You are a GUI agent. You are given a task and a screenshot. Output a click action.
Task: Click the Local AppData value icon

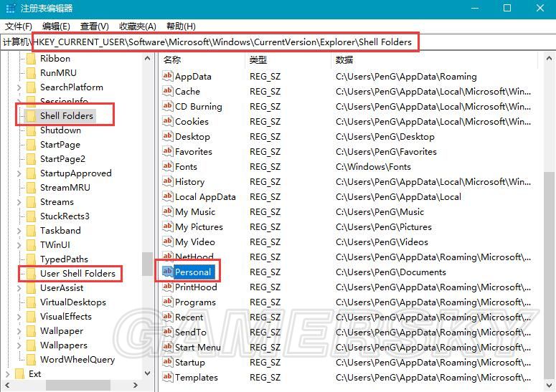click(x=167, y=196)
